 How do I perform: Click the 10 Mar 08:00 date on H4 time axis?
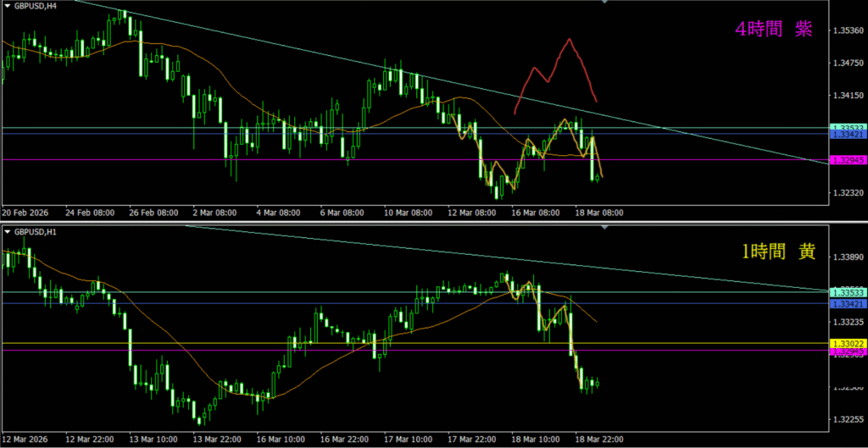coord(409,213)
